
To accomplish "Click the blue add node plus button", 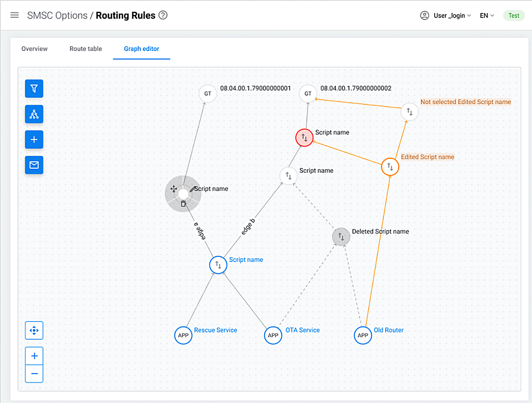I will pos(34,139).
